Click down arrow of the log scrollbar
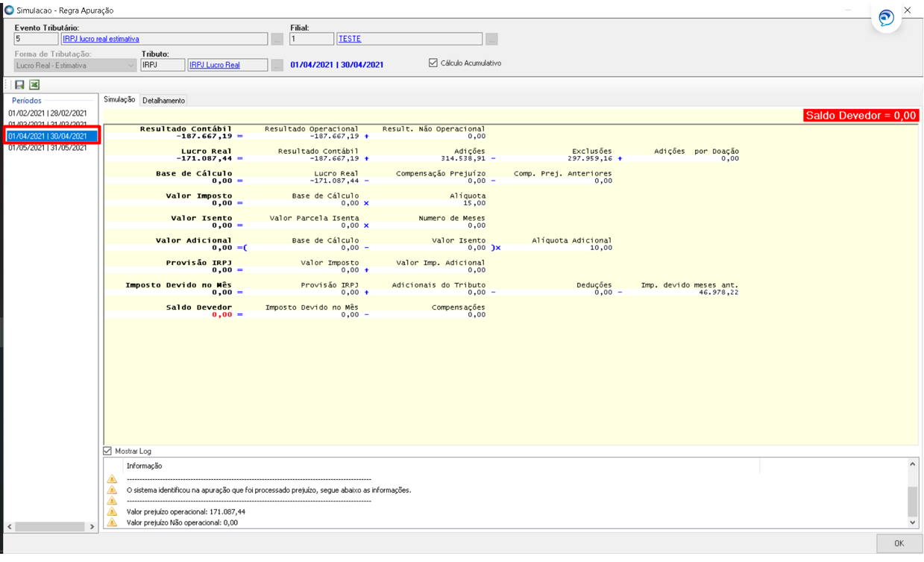Image resolution: width=924 pixels, height=562 pixels. pyautogui.click(x=913, y=522)
